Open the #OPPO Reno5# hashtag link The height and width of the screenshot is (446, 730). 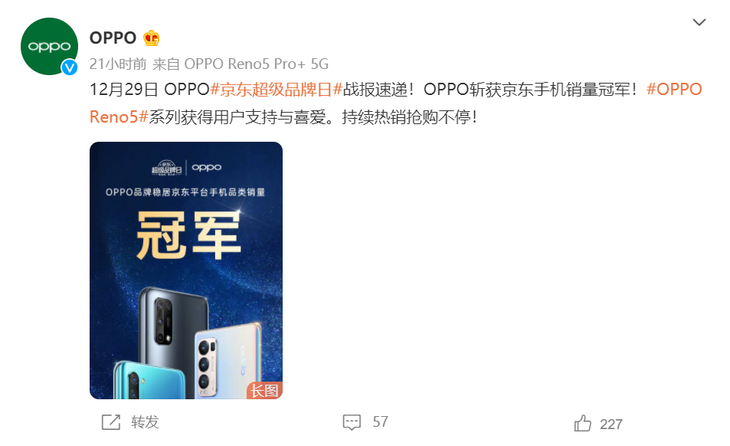396,103
